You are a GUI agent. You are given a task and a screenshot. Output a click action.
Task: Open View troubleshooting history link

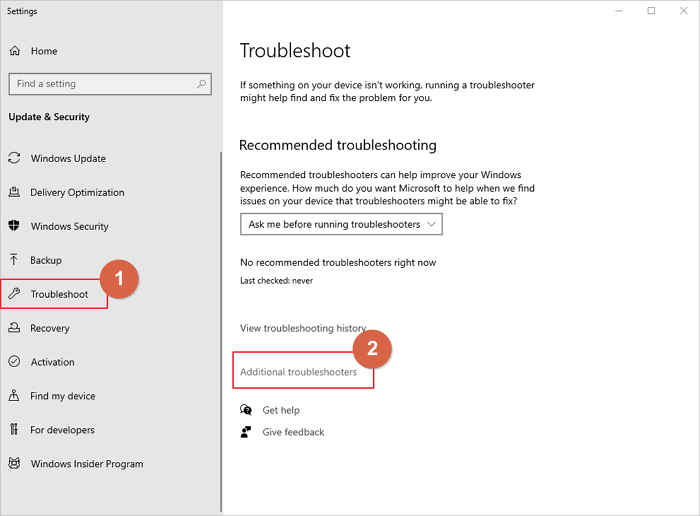click(x=302, y=328)
